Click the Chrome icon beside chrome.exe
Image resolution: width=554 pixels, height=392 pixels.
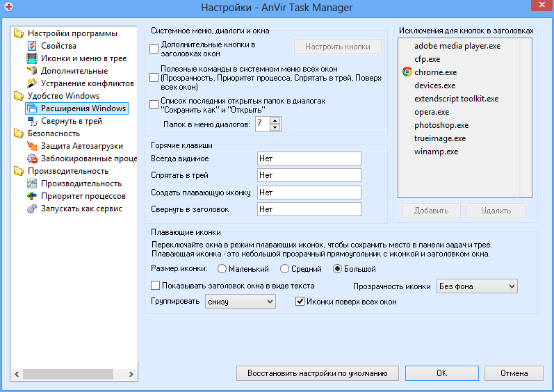(x=407, y=72)
